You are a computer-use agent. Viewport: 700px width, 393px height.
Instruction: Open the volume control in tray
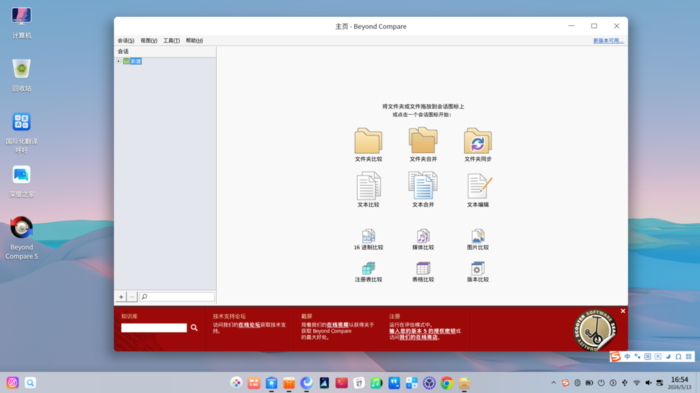click(648, 383)
